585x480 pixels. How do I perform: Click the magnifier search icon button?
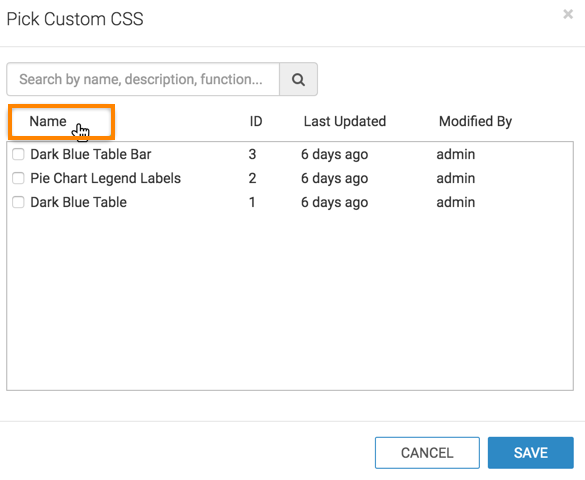(x=298, y=79)
